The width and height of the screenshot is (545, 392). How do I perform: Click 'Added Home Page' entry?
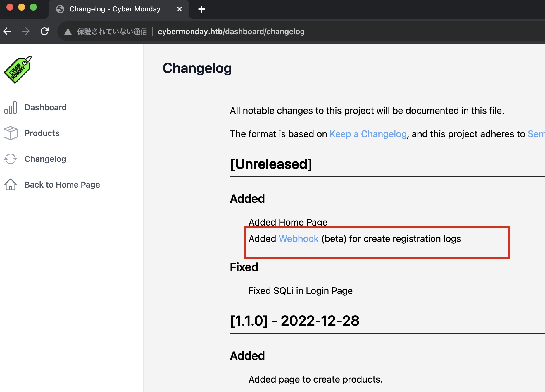coord(288,222)
